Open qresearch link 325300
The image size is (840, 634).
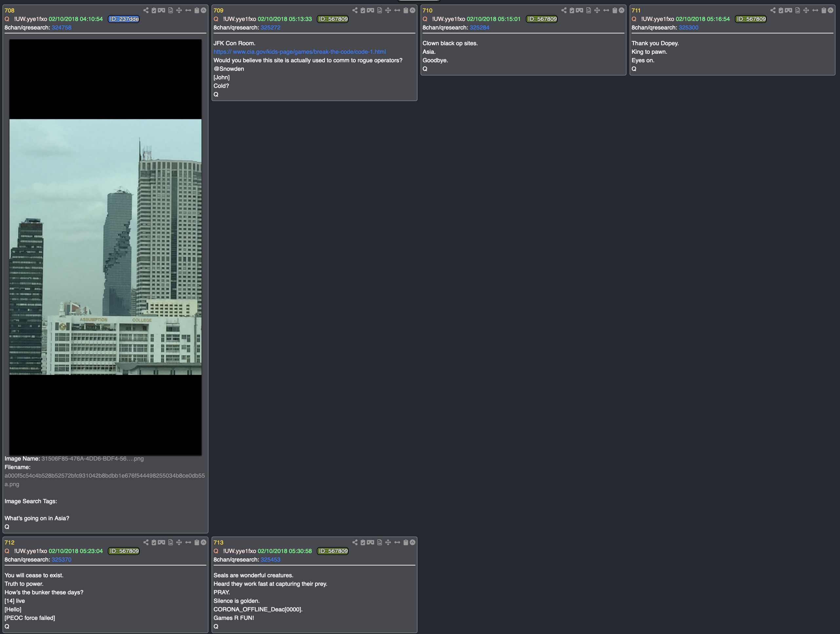(x=689, y=27)
